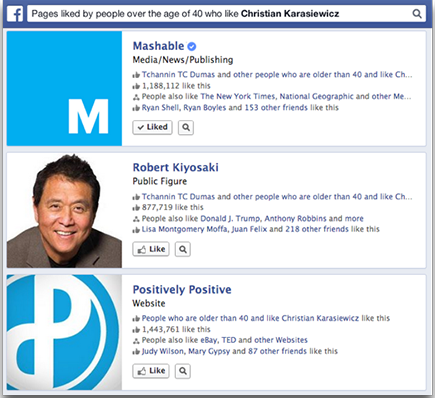Open "218 other friends" link
Screen dimensions: 435x398
point(318,229)
